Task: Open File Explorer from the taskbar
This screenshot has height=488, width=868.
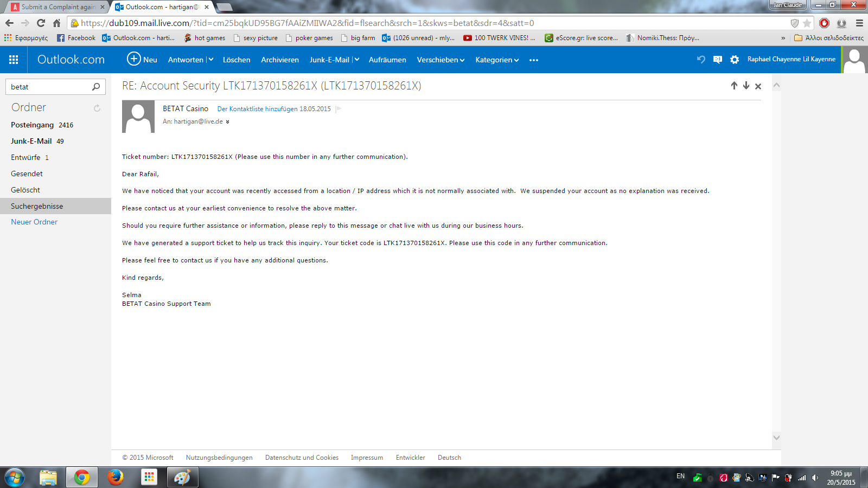Action: pos(48,477)
